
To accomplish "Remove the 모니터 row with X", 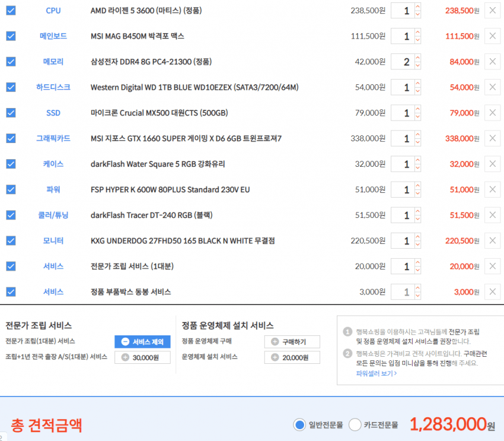I will click(x=492, y=240).
